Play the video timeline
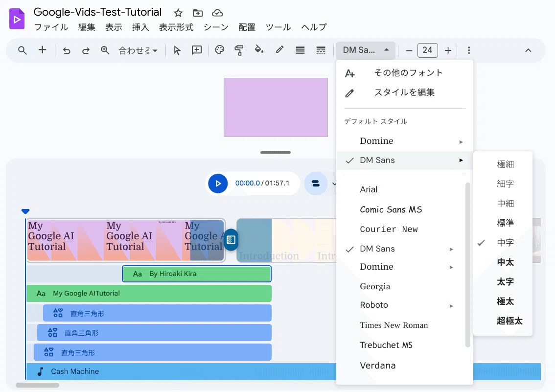 pyautogui.click(x=218, y=184)
